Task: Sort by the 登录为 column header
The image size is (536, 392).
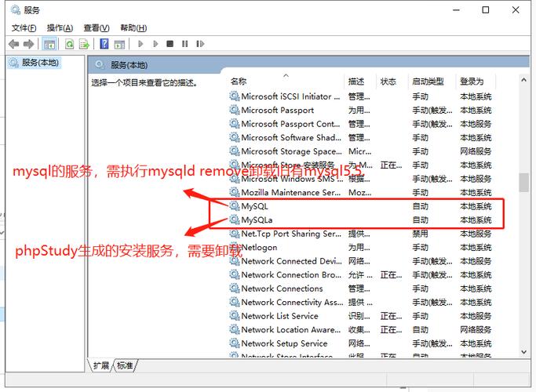Action: (472, 82)
